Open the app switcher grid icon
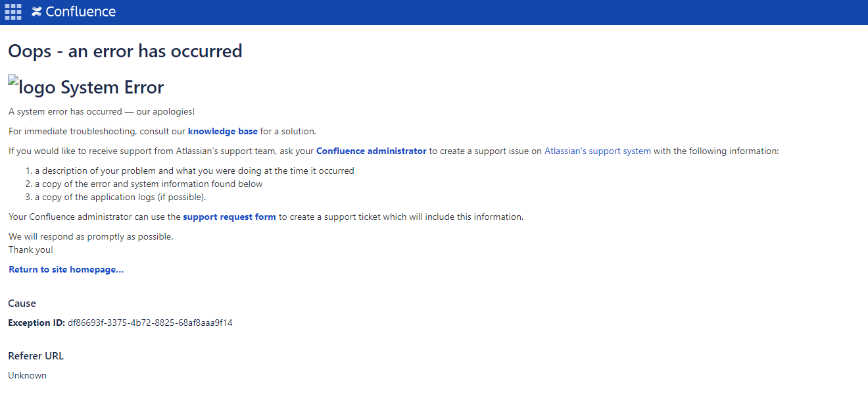Image resolution: width=868 pixels, height=418 pixels. (13, 12)
